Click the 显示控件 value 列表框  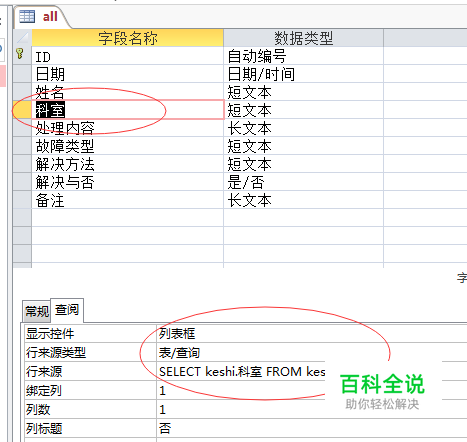[312, 333]
